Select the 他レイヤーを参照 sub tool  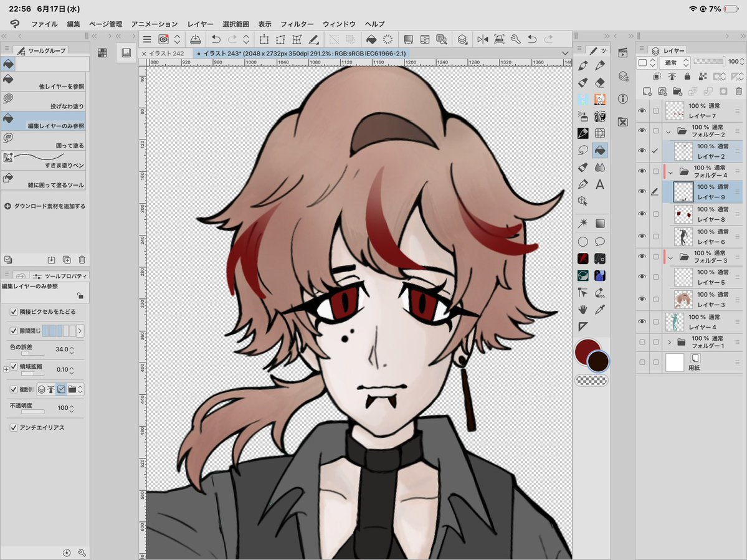pos(44,82)
